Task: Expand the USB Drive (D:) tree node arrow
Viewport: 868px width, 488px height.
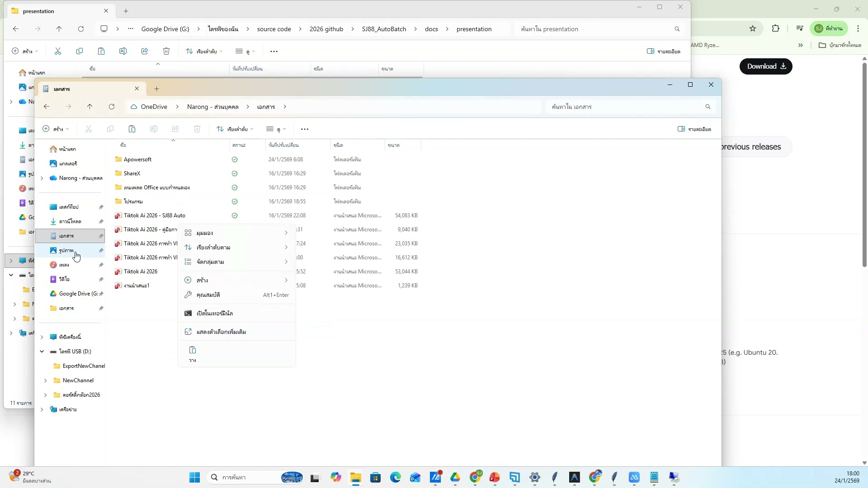Action: [42, 352]
